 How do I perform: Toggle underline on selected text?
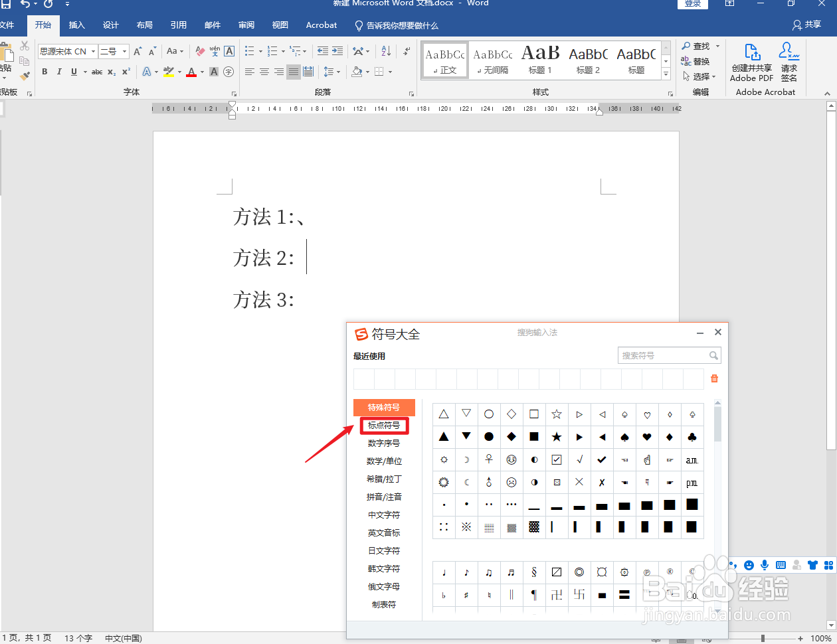(73, 72)
